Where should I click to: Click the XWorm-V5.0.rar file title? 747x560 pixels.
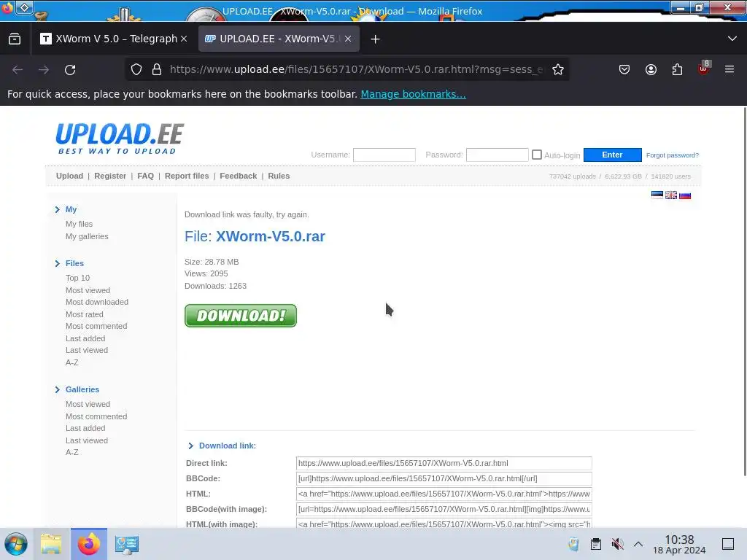[270, 236]
